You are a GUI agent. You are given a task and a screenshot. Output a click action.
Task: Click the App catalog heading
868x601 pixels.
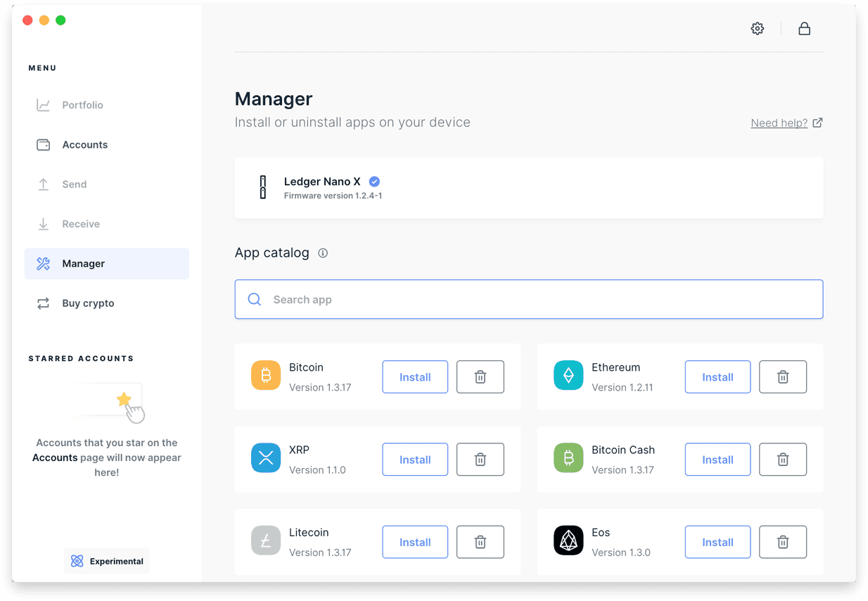[272, 253]
